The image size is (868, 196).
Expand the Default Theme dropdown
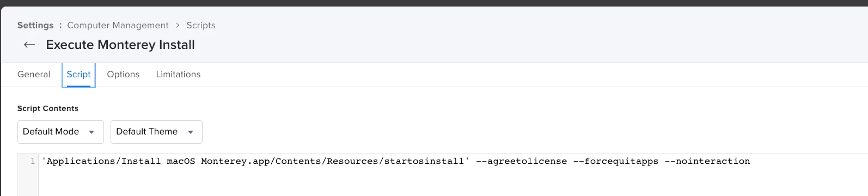[156, 132]
